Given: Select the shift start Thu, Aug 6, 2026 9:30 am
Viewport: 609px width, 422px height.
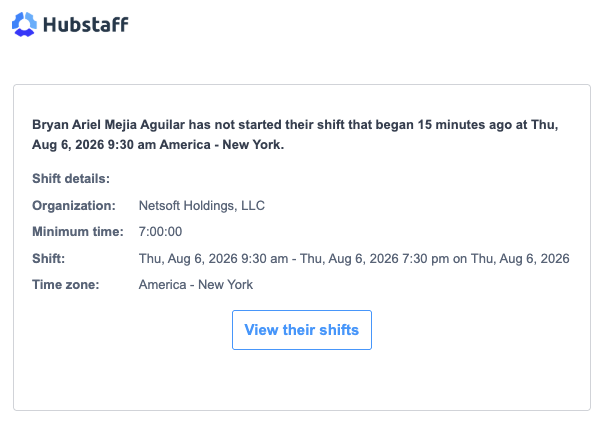Looking at the screenshot, I should pyautogui.click(x=213, y=259).
